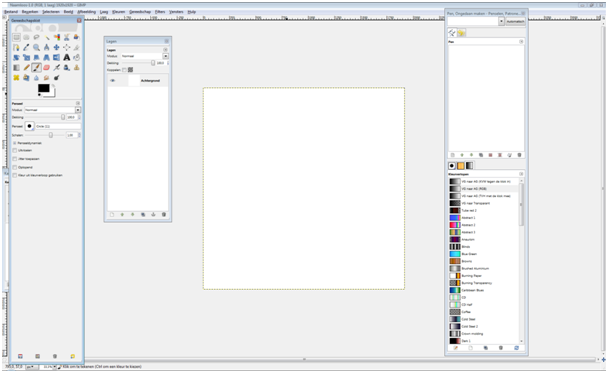Open the Filters menu
The width and height of the screenshot is (608, 373).
pos(160,12)
